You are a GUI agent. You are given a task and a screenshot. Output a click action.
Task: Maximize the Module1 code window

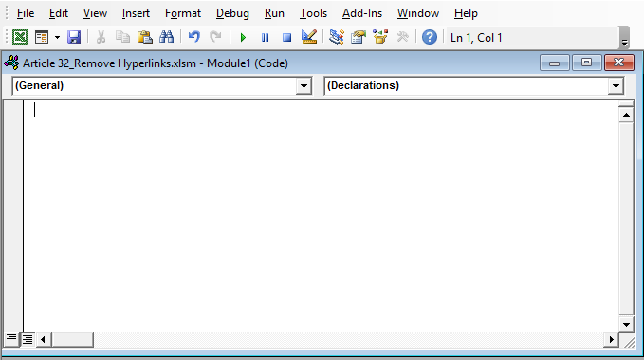tap(586, 63)
